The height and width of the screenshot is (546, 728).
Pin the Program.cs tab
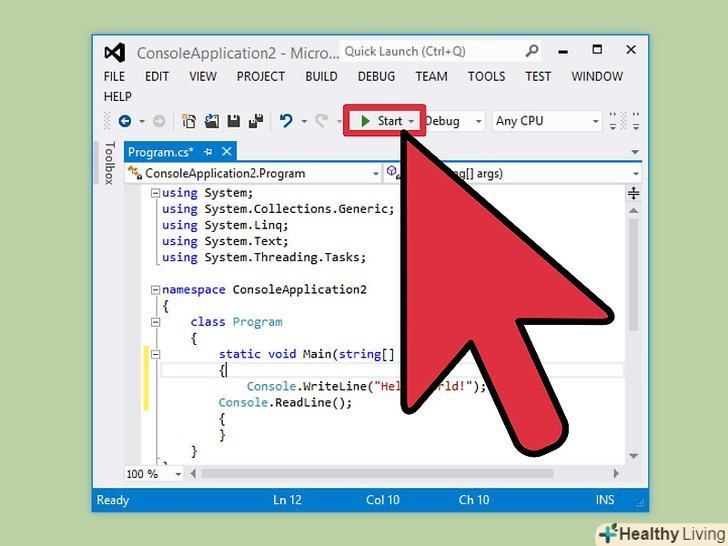click(x=208, y=152)
